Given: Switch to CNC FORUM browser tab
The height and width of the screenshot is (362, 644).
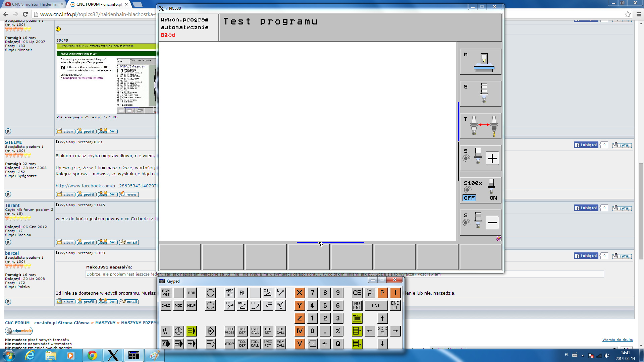Looking at the screenshot, I should click(99, 4).
